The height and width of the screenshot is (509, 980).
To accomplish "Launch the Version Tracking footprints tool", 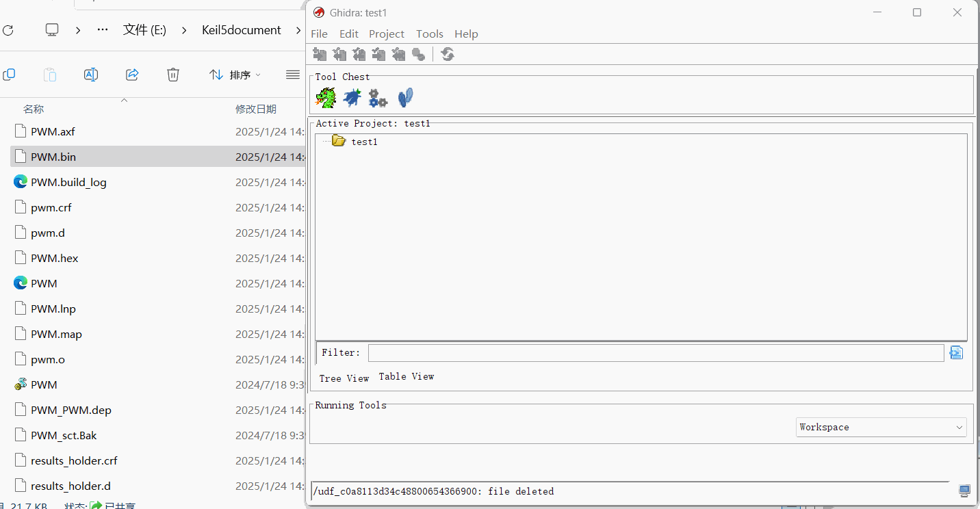I will coord(405,98).
